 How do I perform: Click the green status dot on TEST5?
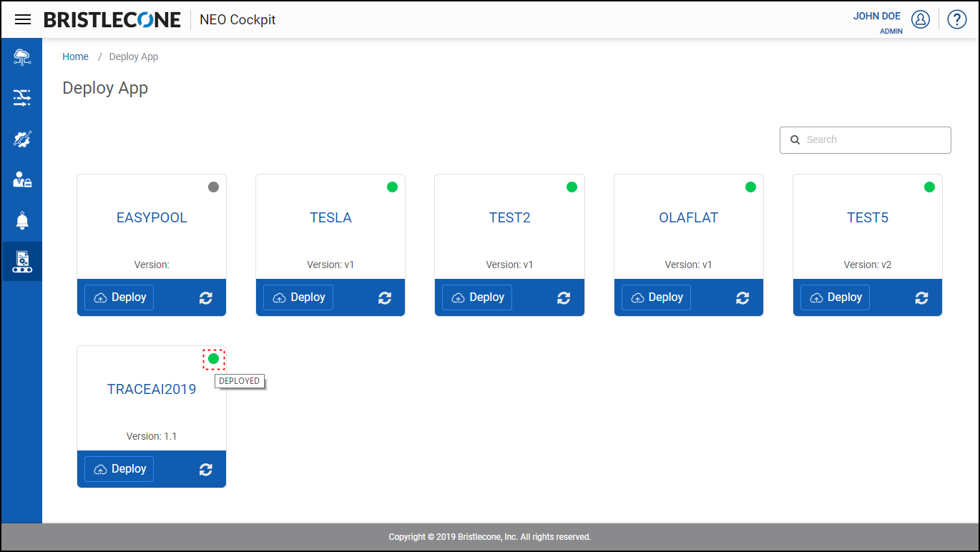[x=929, y=187]
